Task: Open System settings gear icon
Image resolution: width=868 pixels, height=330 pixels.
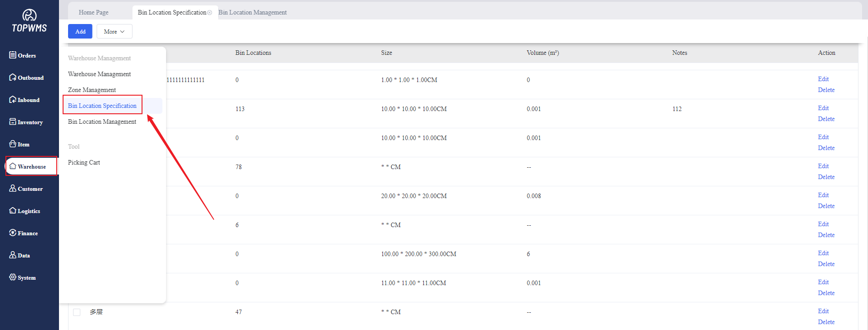Action: (x=13, y=277)
